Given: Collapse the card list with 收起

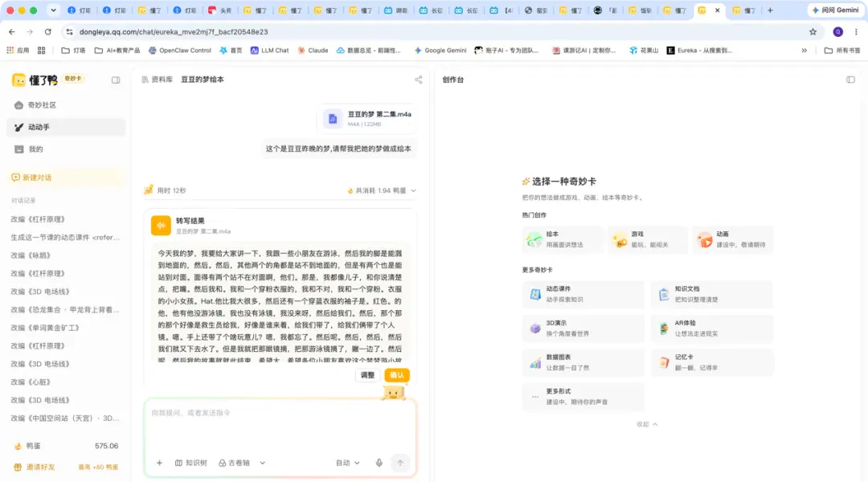Looking at the screenshot, I should (646, 424).
